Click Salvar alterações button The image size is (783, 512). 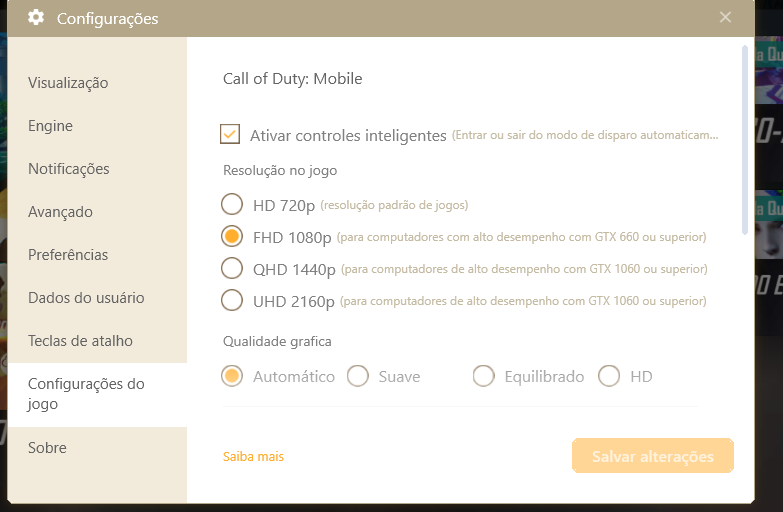pos(653,456)
